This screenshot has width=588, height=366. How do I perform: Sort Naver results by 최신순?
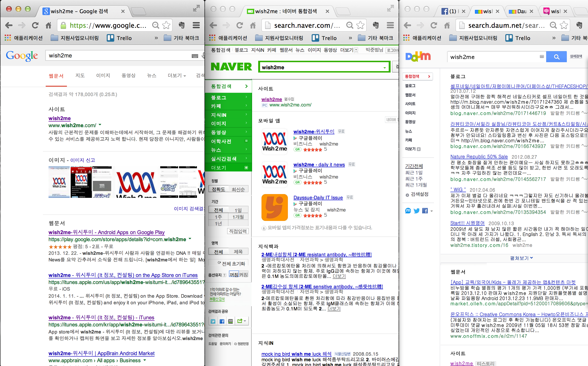pos(238,189)
